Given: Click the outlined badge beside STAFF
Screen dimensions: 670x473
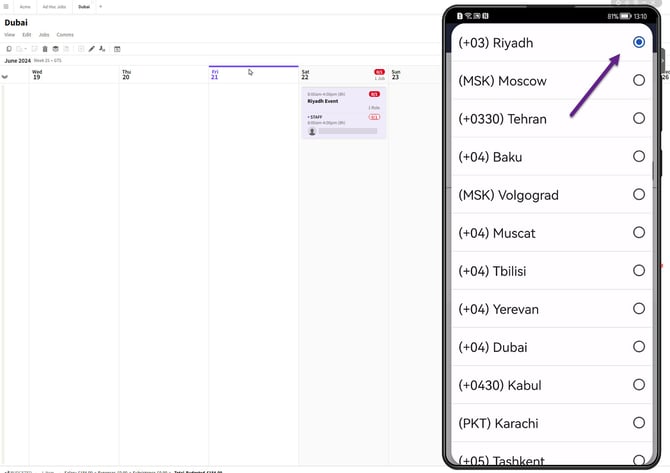Looking at the screenshot, I should point(374,117).
